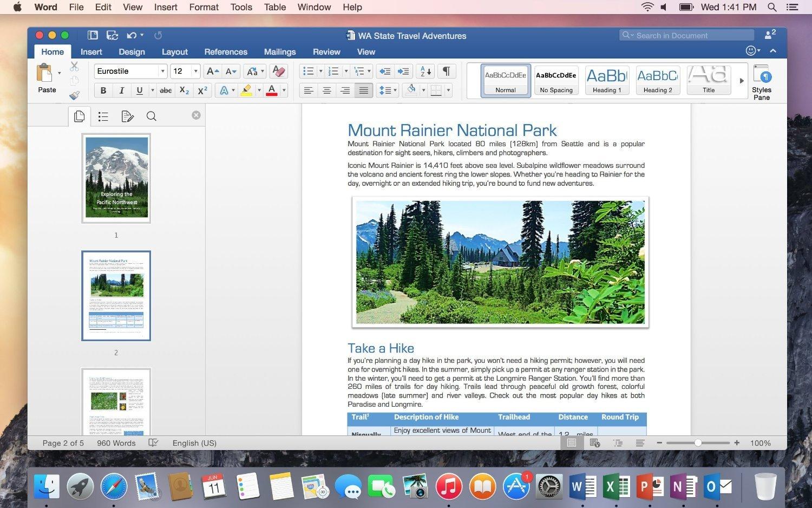This screenshot has height=508, width=812.
Task: Click the Clear Formatting eraser icon
Action: coord(279,71)
